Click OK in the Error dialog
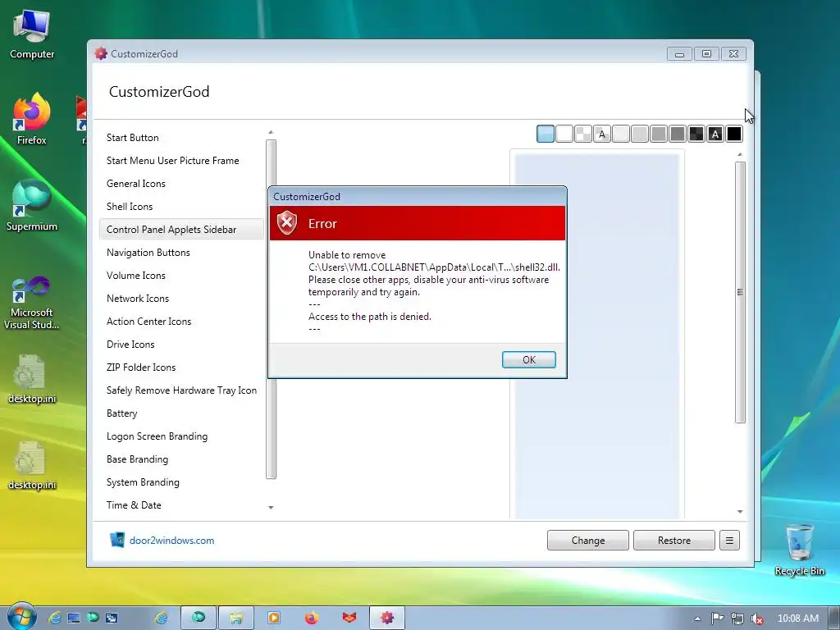Image resolution: width=840 pixels, height=630 pixels. click(529, 359)
